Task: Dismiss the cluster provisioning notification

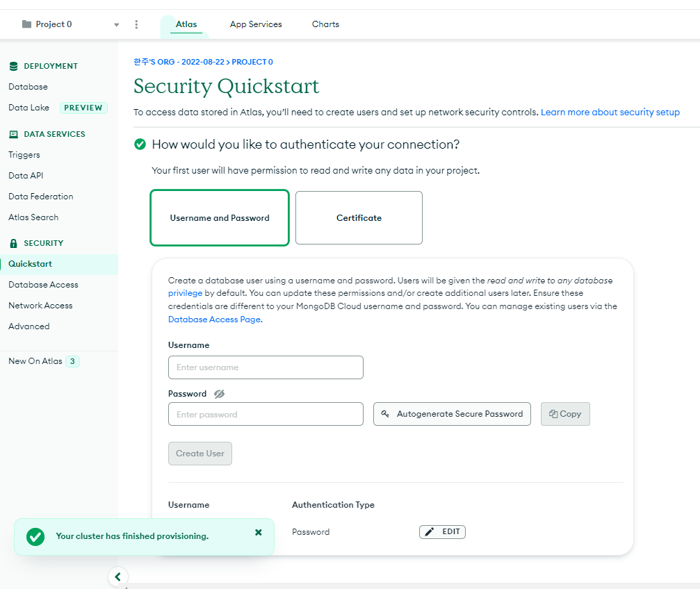Action: pos(258,532)
